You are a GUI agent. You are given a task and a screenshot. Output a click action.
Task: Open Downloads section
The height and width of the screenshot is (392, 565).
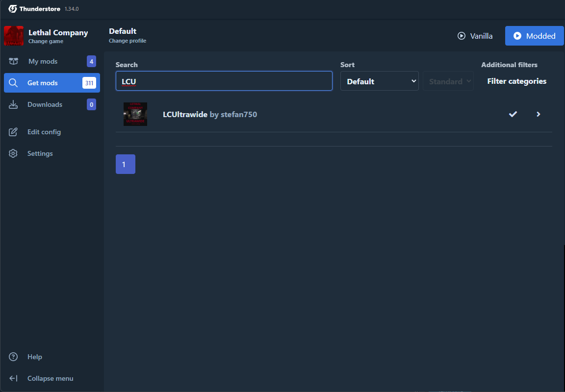pos(52,104)
